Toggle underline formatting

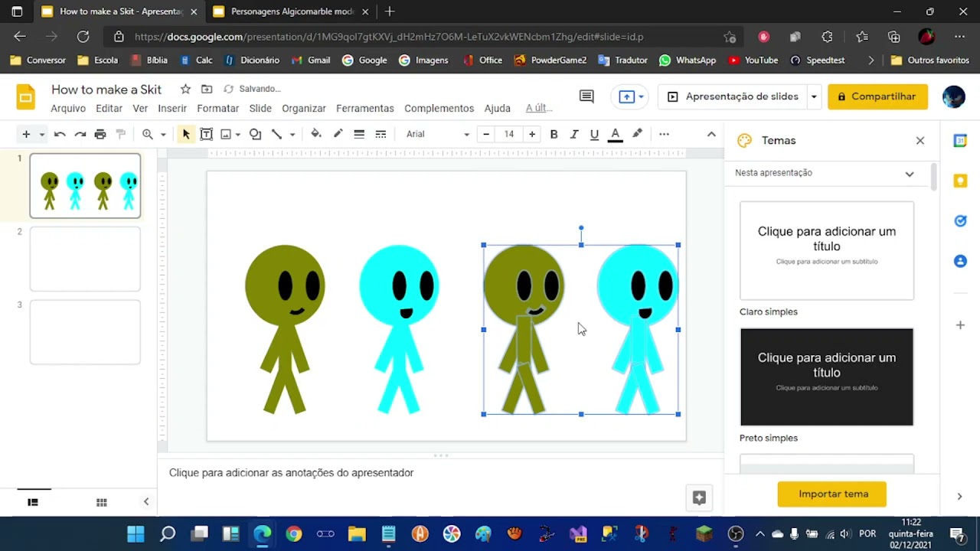tap(594, 135)
